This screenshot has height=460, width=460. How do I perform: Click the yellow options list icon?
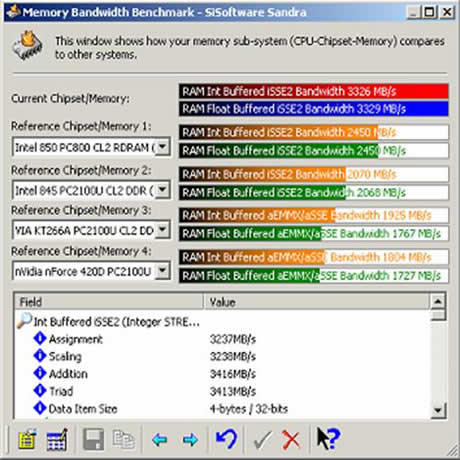pyautogui.click(x=27, y=440)
